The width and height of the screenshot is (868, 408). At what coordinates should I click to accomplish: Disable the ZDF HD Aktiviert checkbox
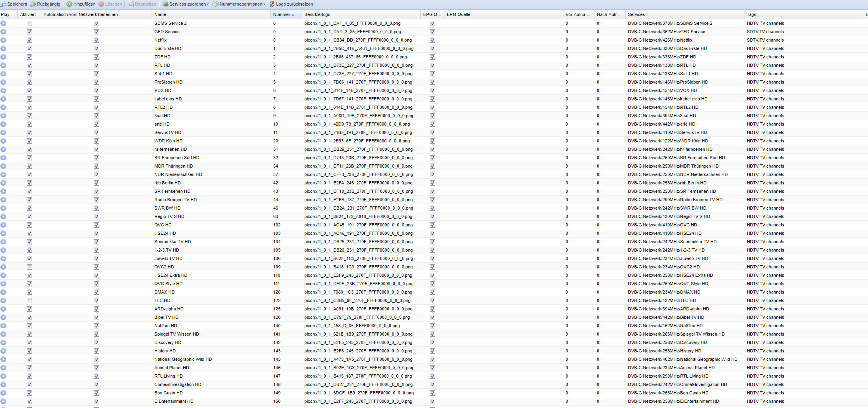tap(29, 57)
